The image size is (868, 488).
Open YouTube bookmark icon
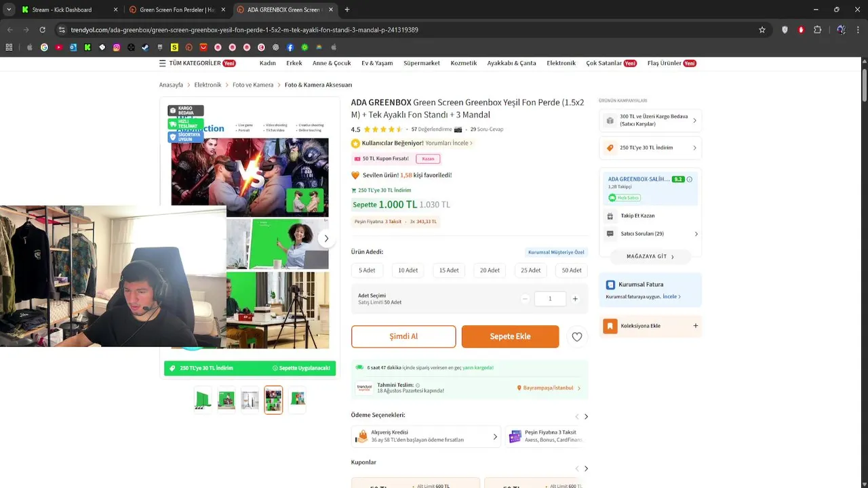[x=59, y=47]
